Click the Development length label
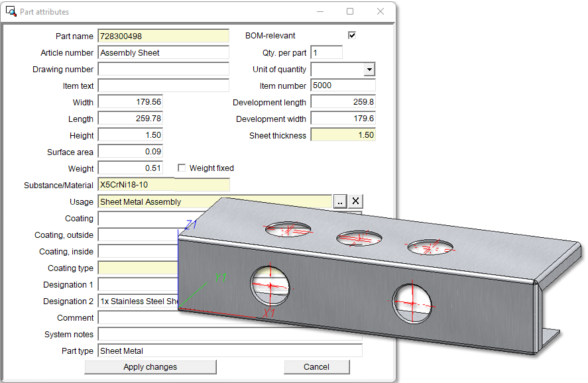The width and height of the screenshot is (588, 383). pos(269,103)
